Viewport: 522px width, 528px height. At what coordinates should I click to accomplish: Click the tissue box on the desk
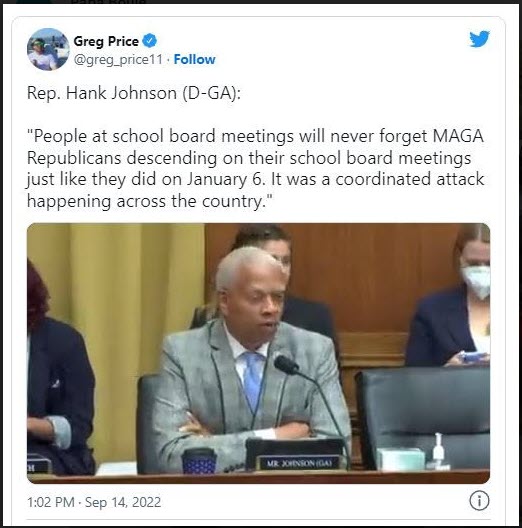400,459
